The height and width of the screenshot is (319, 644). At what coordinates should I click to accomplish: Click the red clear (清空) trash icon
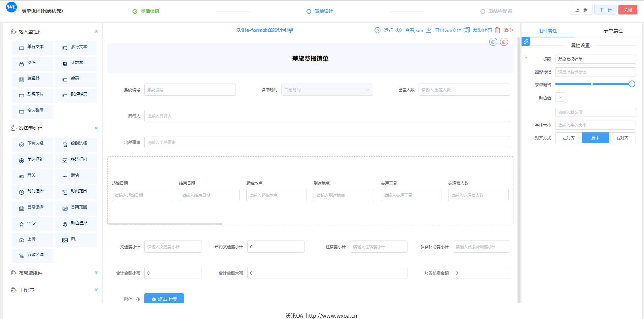(x=498, y=30)
